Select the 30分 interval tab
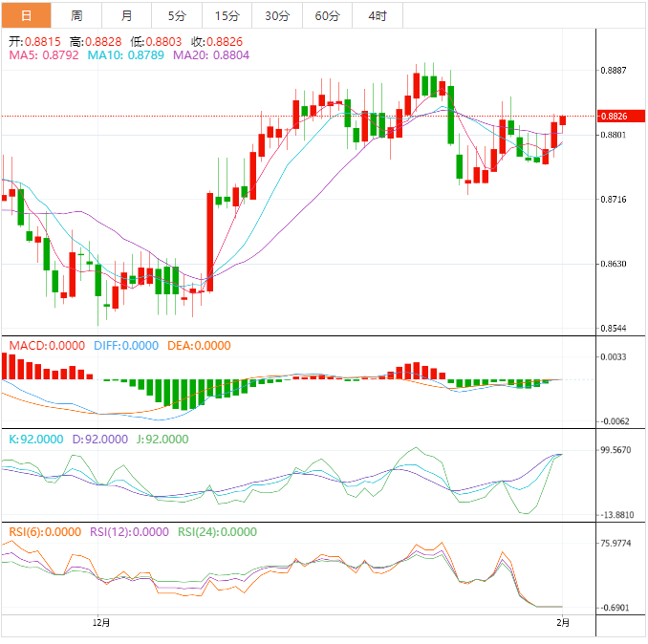648x644 pixels. (x=277, y=15)
